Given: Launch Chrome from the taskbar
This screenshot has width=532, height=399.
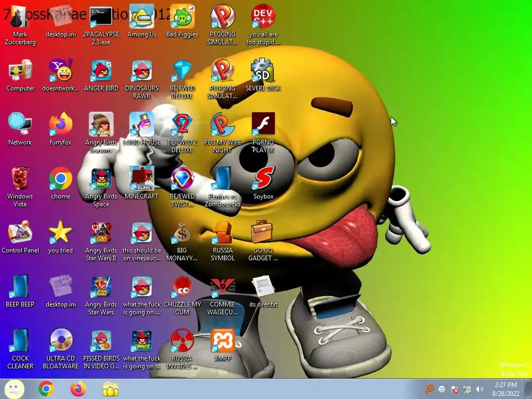Looking at the screenshot, I should tap(46, 389).
